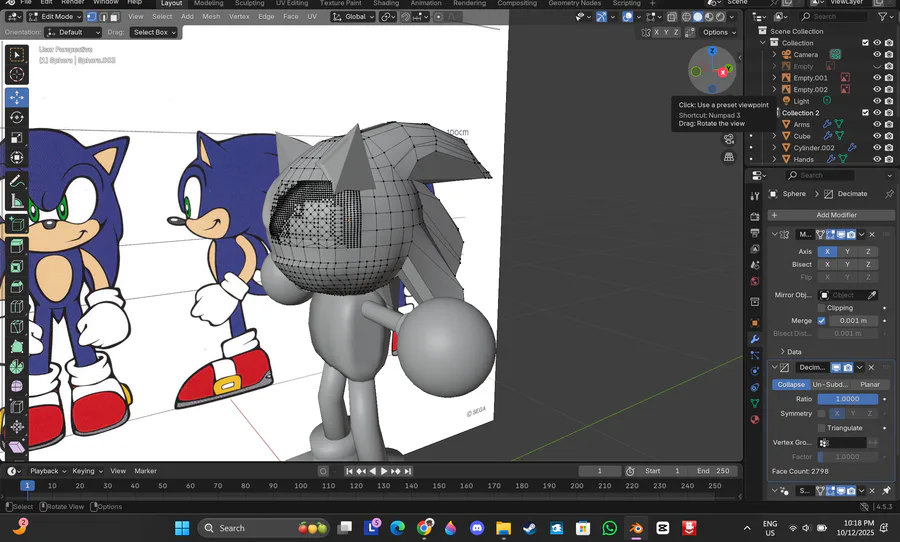Enable the Triangulate checkbox
Screen dimensions: 900x542
point(822,428)
